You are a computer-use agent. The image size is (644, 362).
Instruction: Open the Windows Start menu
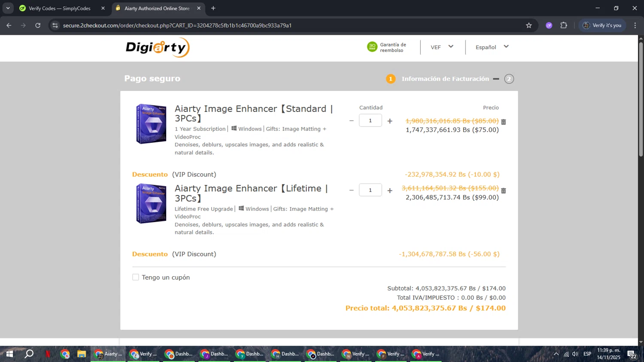pos(9,354)
